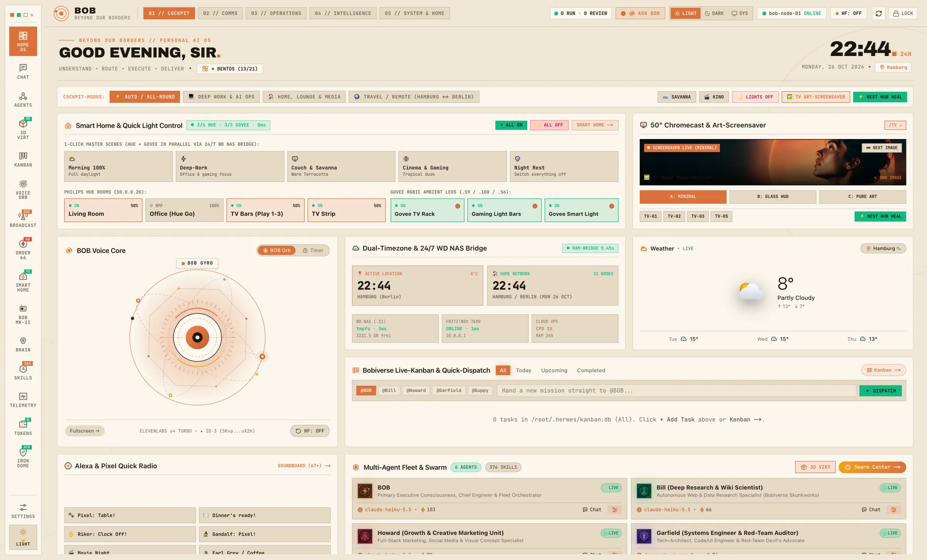
Task: Open settings sliders icon for BOB agent
Action: point(615,510)
